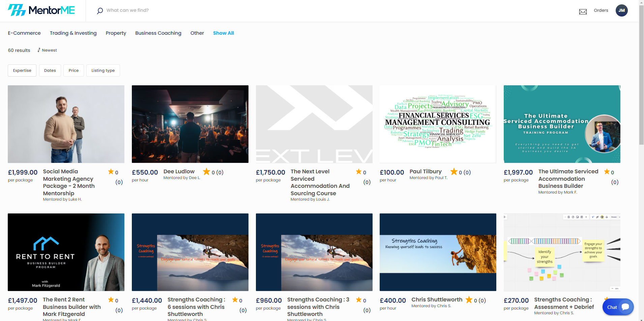Open the Newest sort dropdown
The image size is (644, 321).
coord(47,50)
